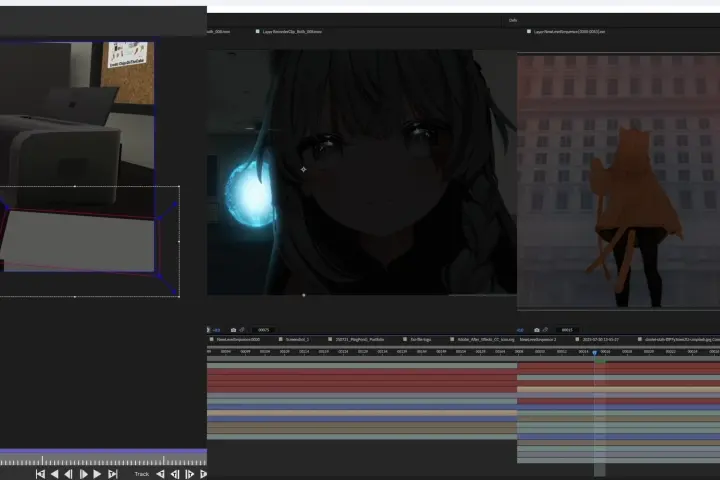Track forward one frame beside the Track label
The width and height of the screenshot is (720, 480).
(x=189, y=474)
